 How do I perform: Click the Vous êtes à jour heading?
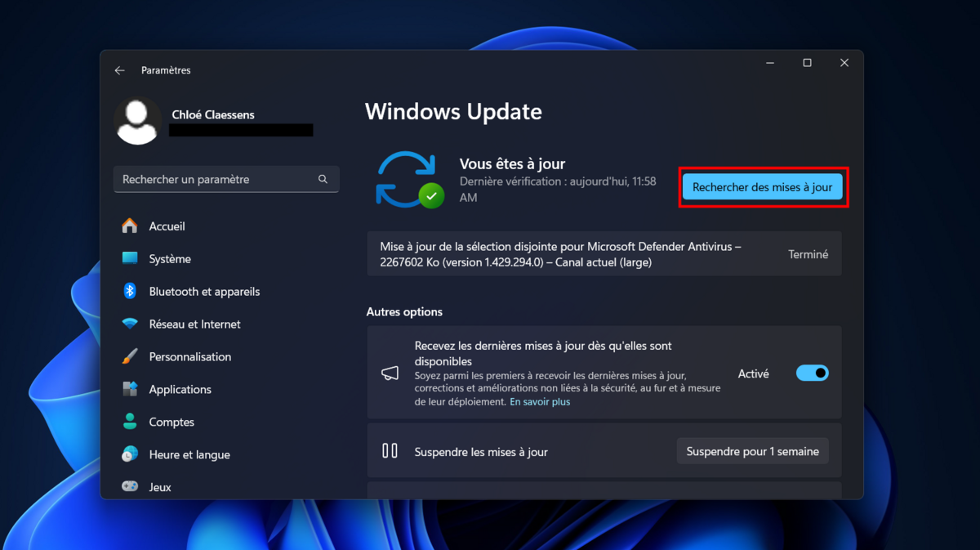point(512,164)
